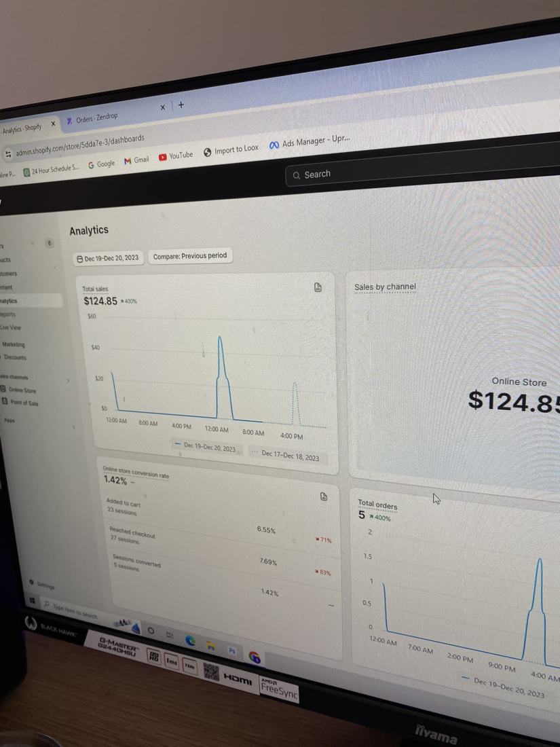Screen dimensions: 560x747
Task: Click the Total sales heading
Action: point(95,289)
